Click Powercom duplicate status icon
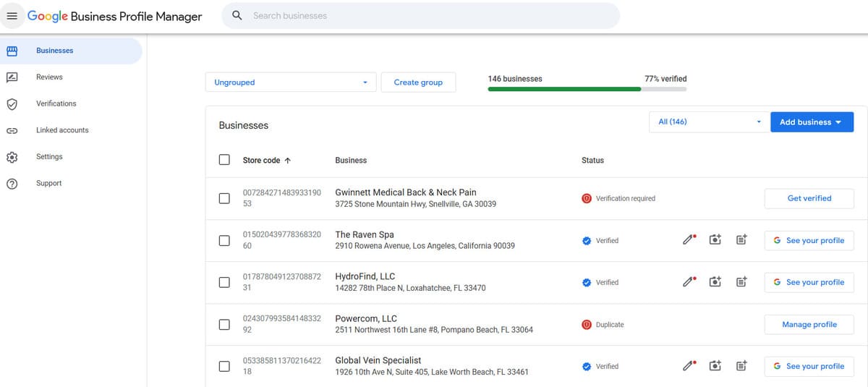This screenshot has width=868, height=387. pyautogui.click(x=587, y=325)
